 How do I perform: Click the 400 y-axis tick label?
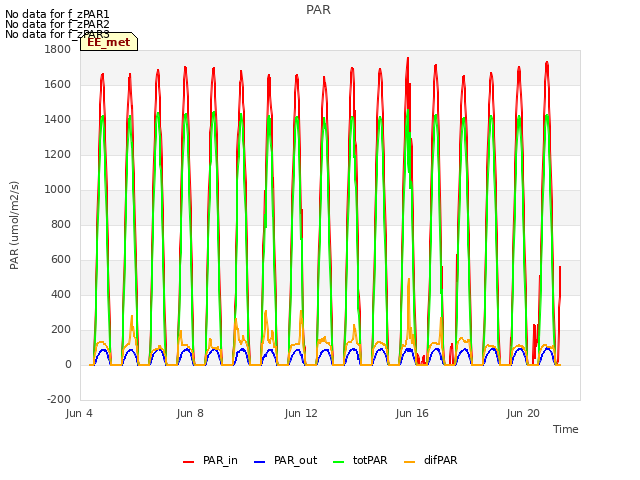coord(61,295)
